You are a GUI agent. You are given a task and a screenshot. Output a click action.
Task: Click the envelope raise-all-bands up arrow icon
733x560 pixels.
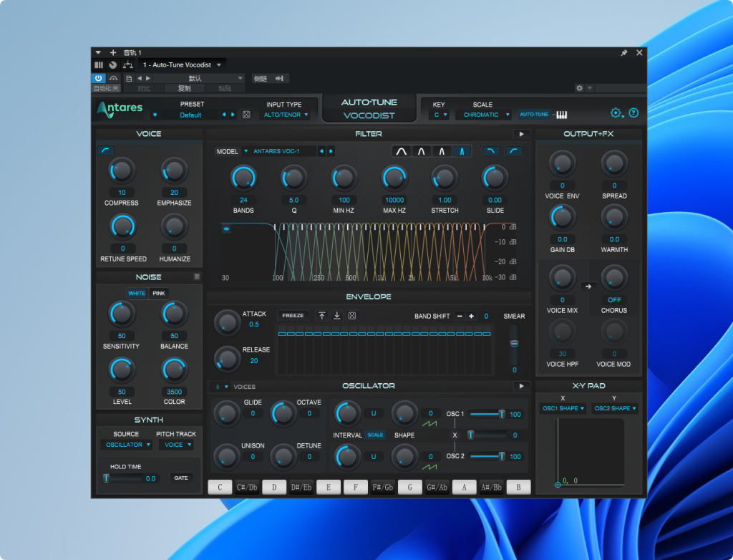[x=321, y=316]
